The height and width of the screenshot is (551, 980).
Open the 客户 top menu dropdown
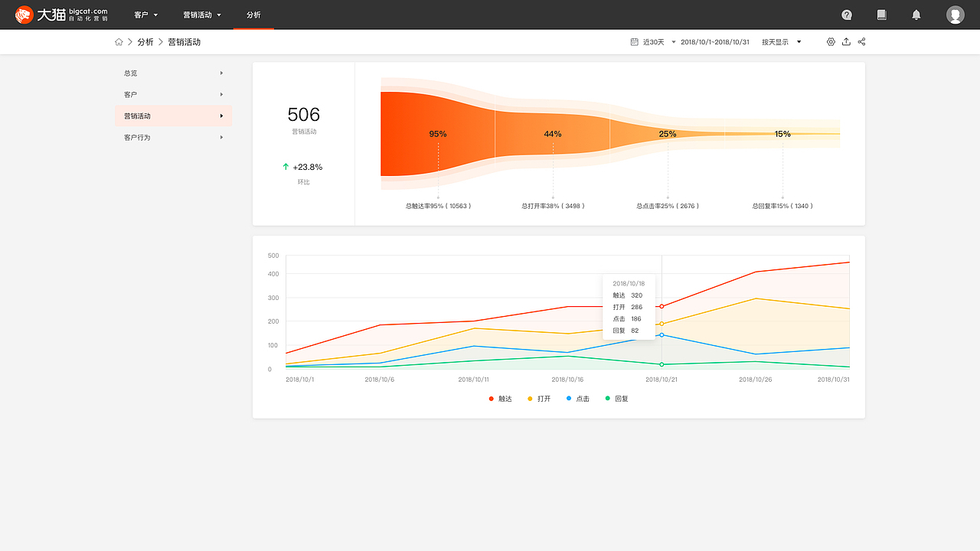pos(145,15)
